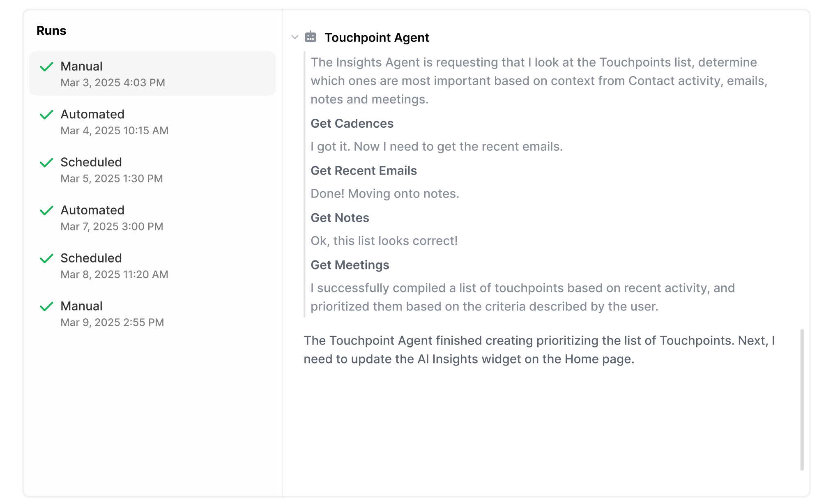Select the Manual run from Mar 3, 2025

[x=152, y=74]
